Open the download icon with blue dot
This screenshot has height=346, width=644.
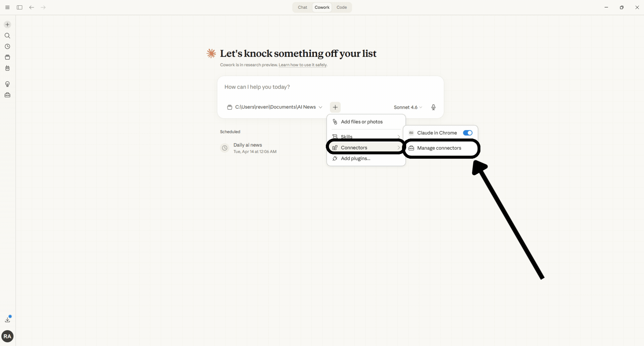click(x=8, y=319)
